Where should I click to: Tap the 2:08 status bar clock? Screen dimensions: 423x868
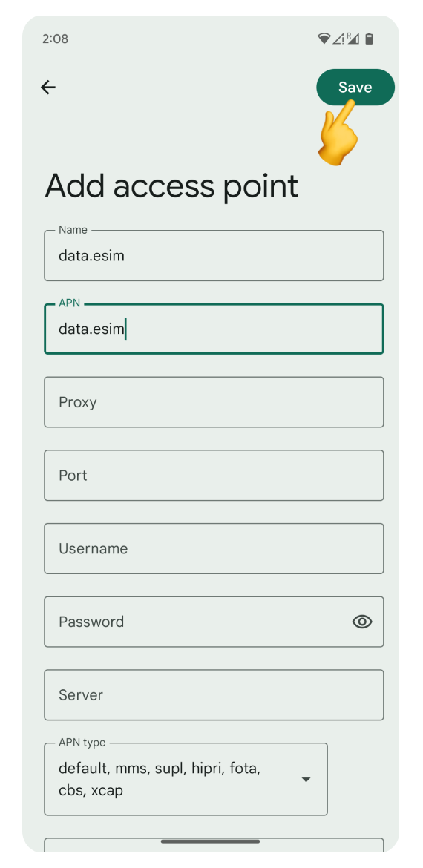(x=55, y=39)
